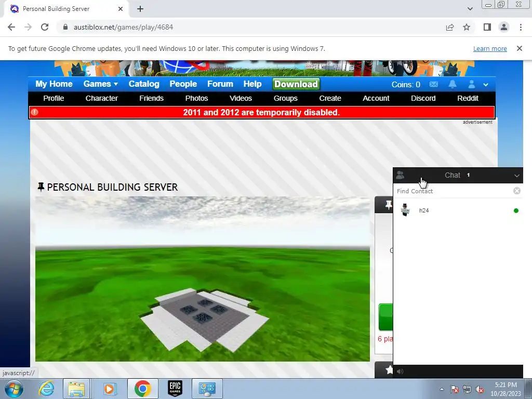Click the game preview thumbnail image
Image resolution: width=532 pixels, height=399 pixels.
pyautogui.click(x=203, y=279)
